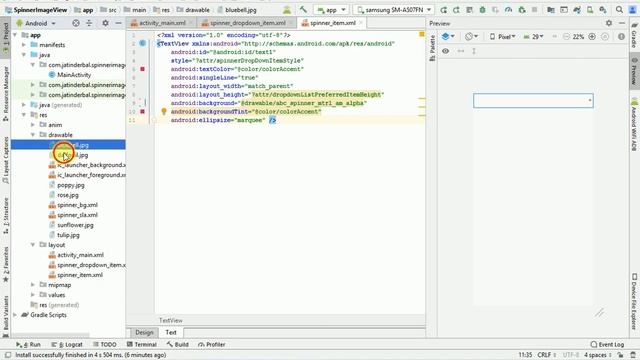Click the Stop button in the toolbar

pos(534,9)
